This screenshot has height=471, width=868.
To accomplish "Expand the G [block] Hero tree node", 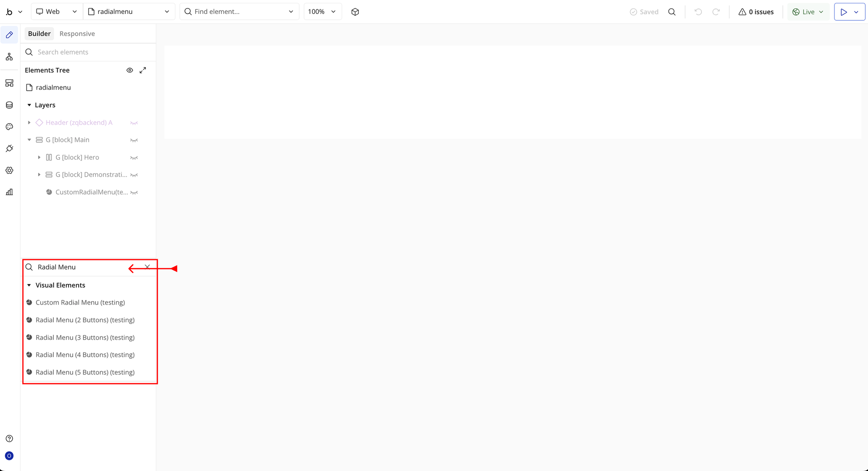I will click(x=39, y=157).
